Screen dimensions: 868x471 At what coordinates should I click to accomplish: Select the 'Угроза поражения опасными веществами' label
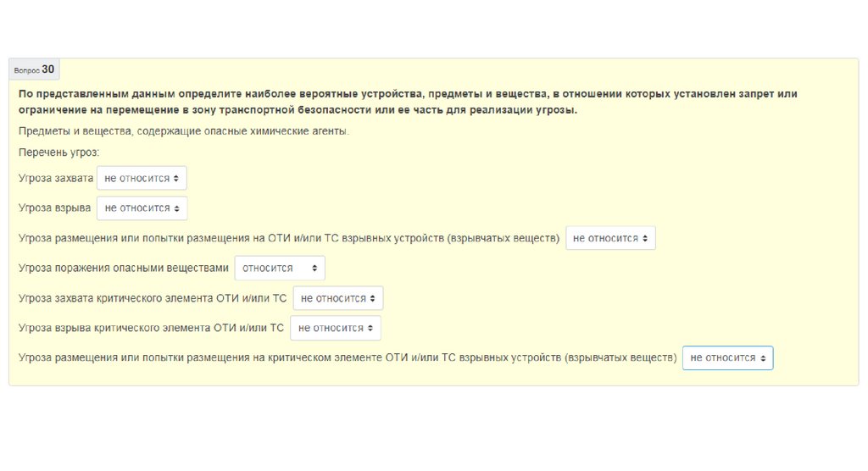point(124,268)
